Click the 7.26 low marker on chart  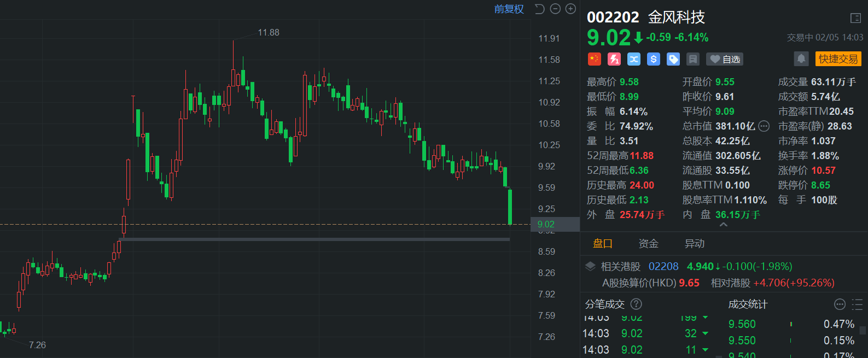click(x=37, y=345)
